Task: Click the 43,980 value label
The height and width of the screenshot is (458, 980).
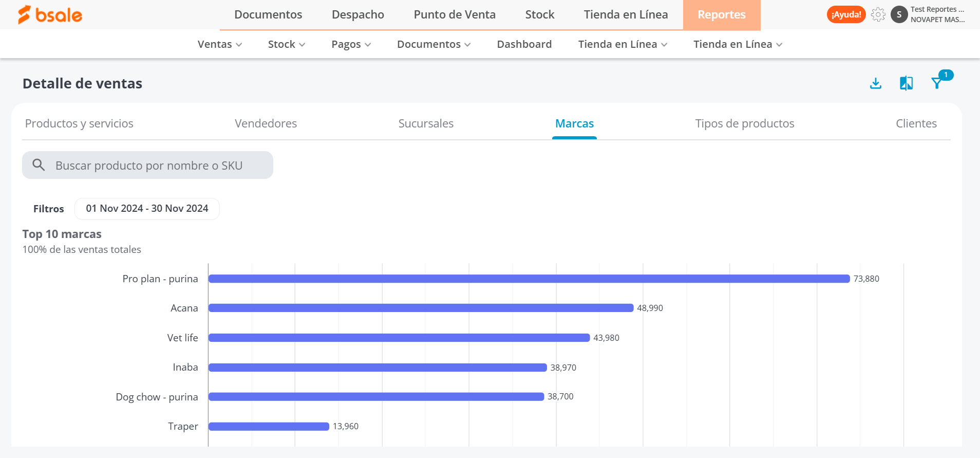Action: (x=606, y=338)
